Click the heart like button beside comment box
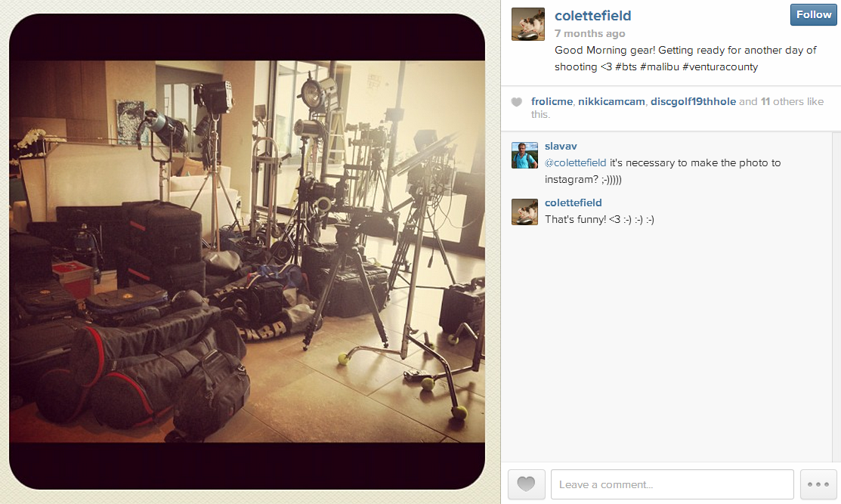This screenshot has width=841, height=504. click(526, 484)
